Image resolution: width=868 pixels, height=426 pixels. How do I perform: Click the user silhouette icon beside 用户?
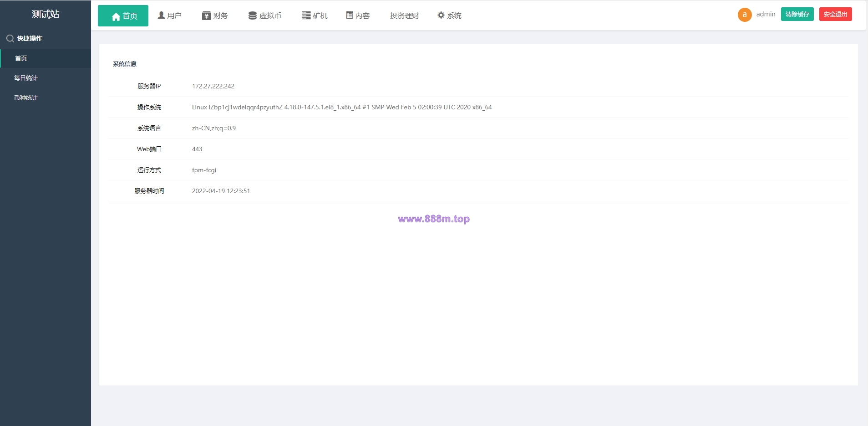point(161,15)
